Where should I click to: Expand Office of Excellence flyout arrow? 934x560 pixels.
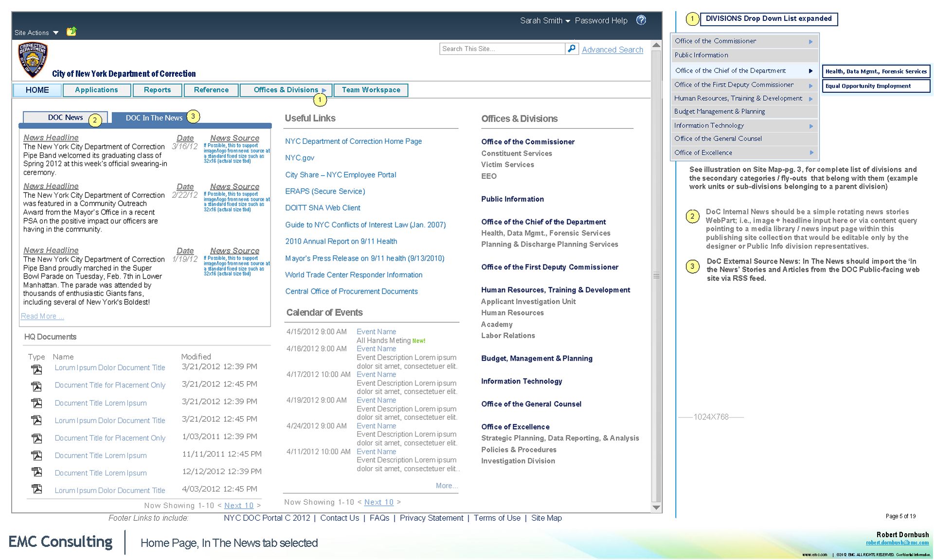[811, 153]
